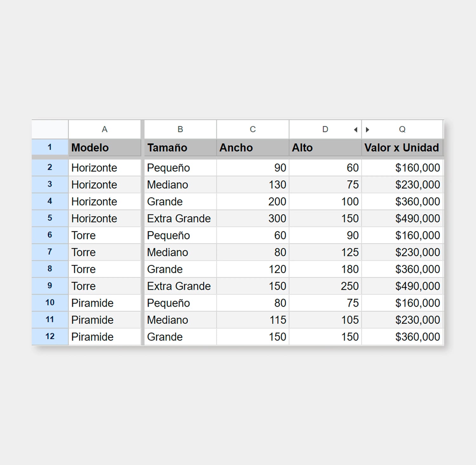This screenshot has height=465, width=476.
Task: Click the Torre cell in row 6
Action: coord(104,235)
